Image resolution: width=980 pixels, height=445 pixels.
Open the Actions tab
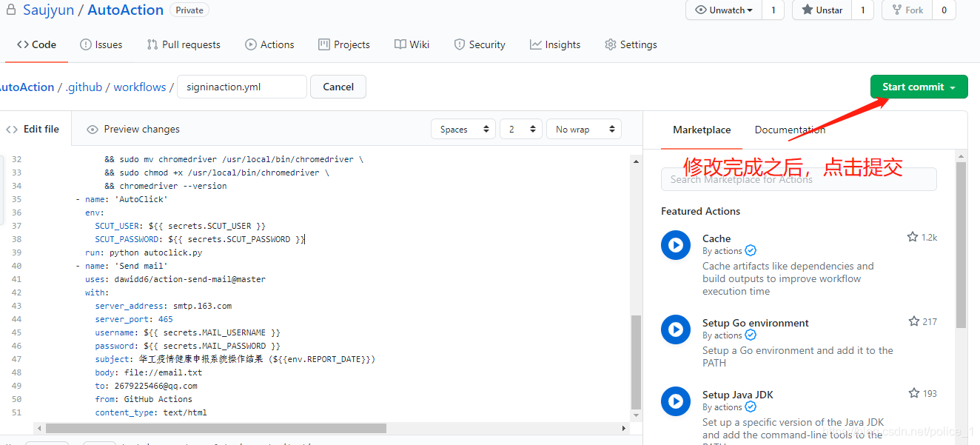coord(269,44)
